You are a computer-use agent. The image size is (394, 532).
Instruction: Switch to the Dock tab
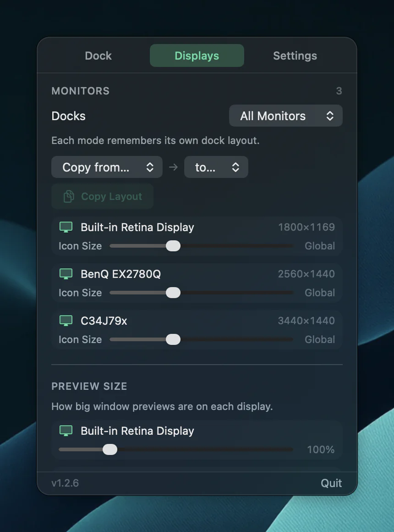[x=98, y=55]
